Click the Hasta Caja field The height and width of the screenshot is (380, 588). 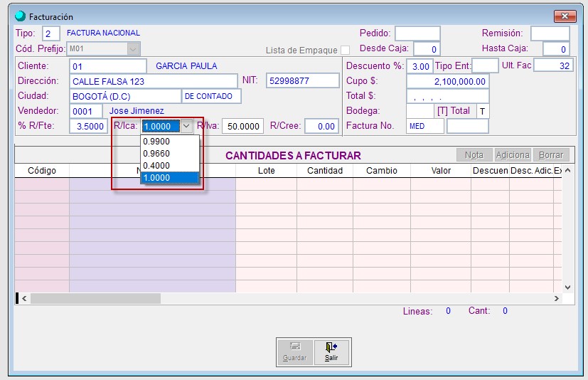coord(556,49)
